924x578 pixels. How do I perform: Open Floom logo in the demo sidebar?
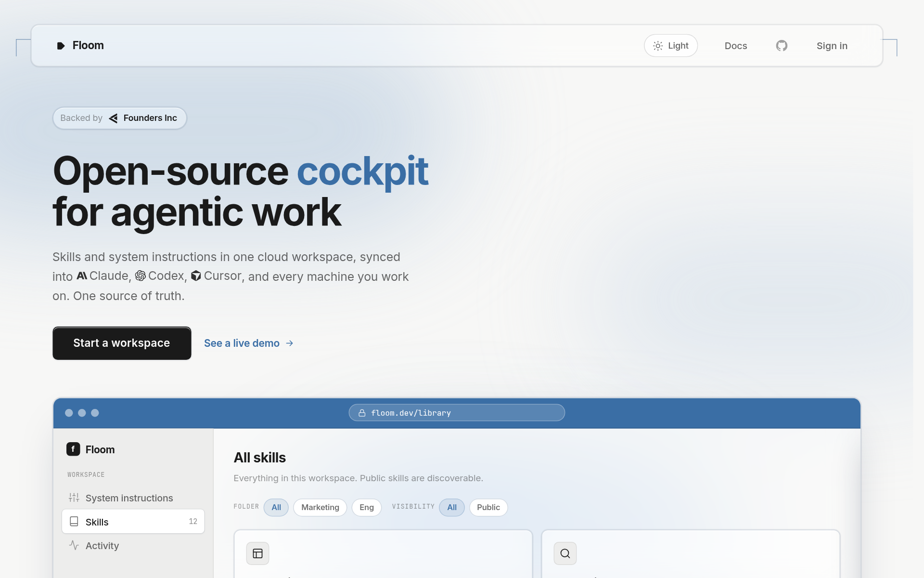click(90, 449)
